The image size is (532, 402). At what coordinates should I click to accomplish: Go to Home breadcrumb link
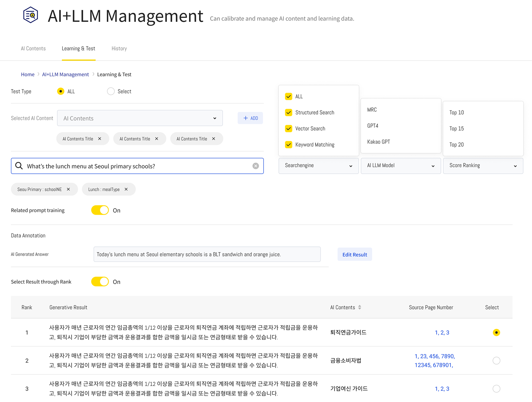28,74
